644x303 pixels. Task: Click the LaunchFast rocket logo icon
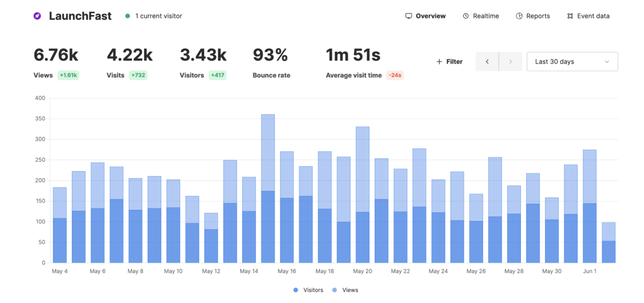37,16
